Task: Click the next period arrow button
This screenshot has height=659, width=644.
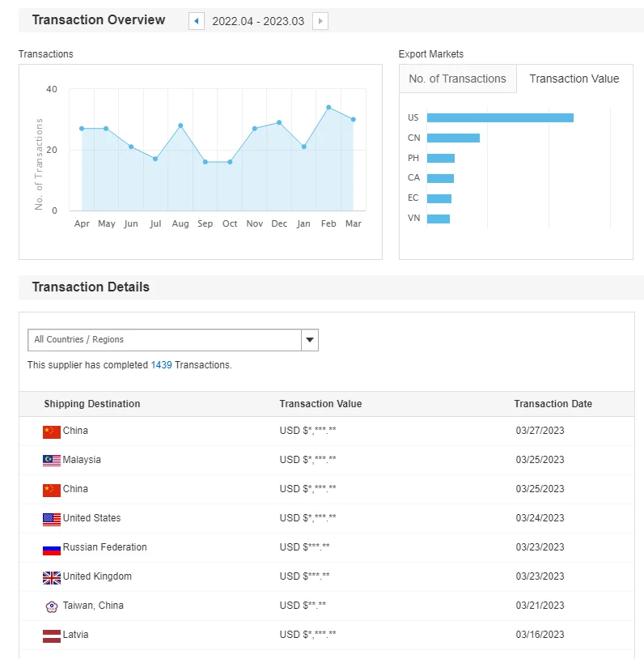Action: [x=320, y=21]
